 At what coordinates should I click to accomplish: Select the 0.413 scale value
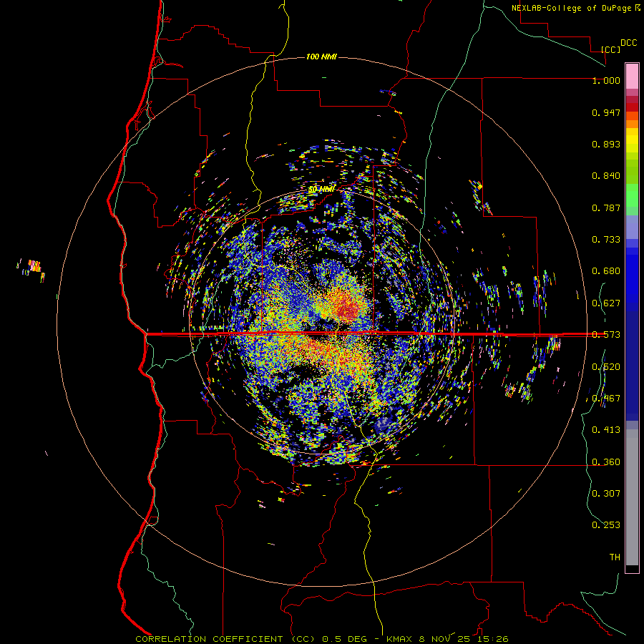(606, 430)
